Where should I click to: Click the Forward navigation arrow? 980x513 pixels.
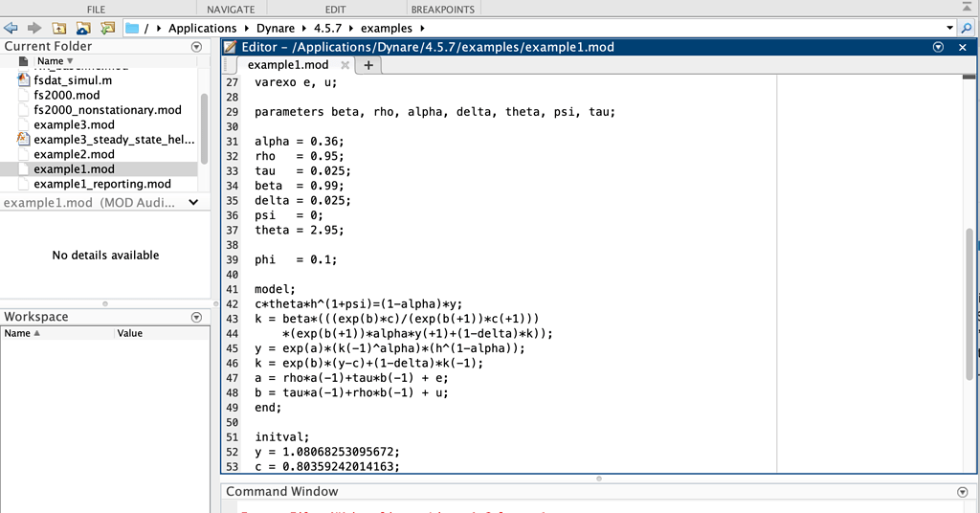33,28
